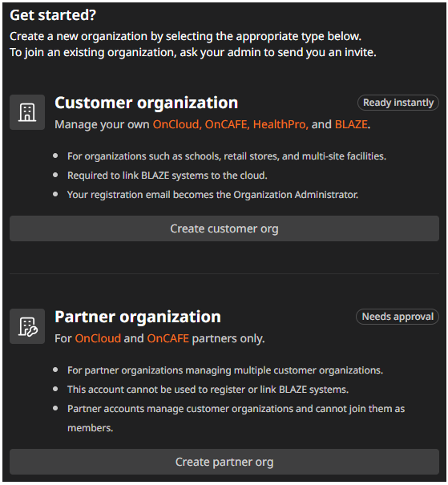Open the OnCAFE link under Customer organization
The image size is (448, 485).
[228, 124]
